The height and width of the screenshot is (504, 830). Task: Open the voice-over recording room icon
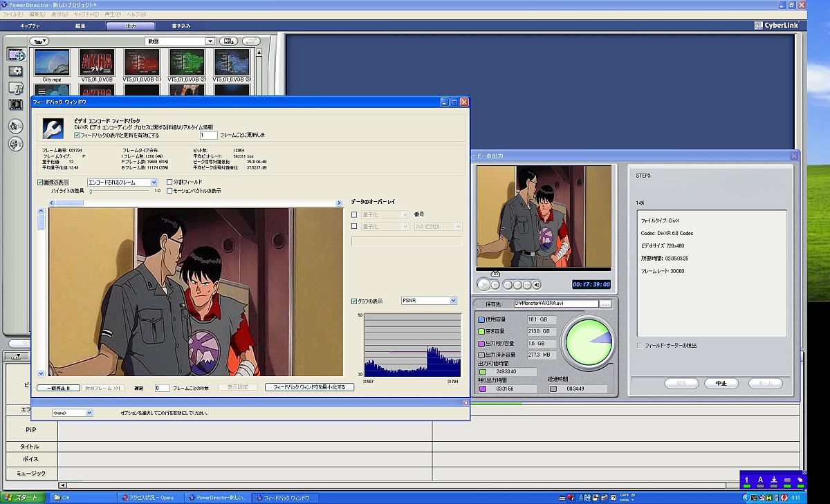[16, 144]
